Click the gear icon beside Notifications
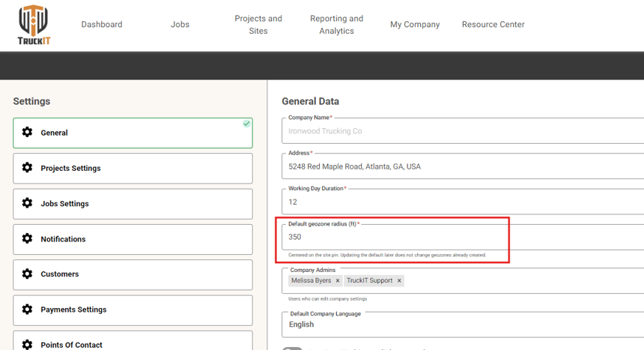Viewport: 644px width, 350px height. point(27,238)
